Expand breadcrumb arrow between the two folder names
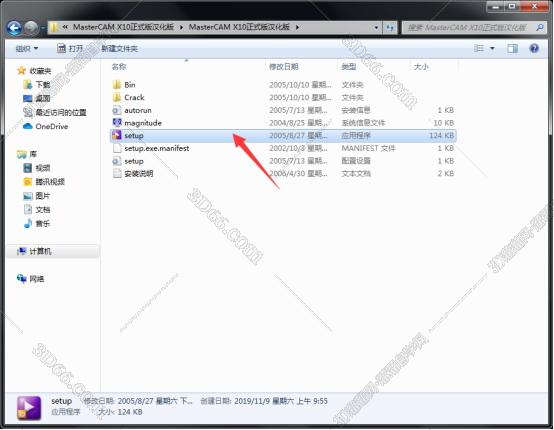Screen dimensions: 554x430 coord(182,27)
